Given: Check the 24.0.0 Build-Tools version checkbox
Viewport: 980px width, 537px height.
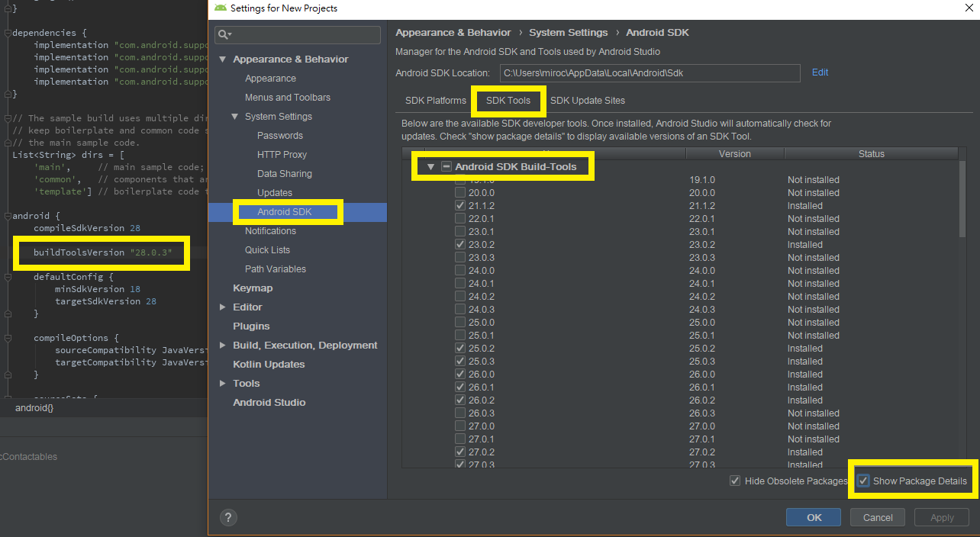Looking at the screenshot, I should pos(459,270).
